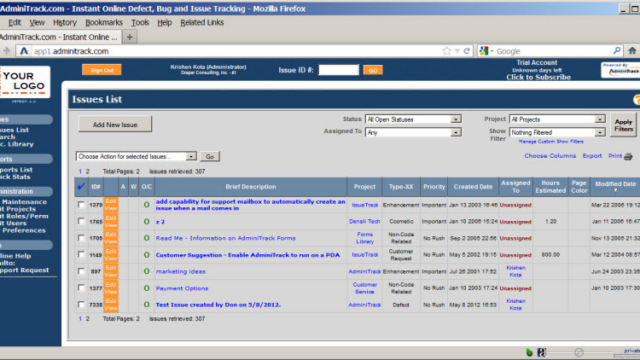Tick the checkbox for issue 1379
Screen dimensions: 640x360
click(81, 204)
